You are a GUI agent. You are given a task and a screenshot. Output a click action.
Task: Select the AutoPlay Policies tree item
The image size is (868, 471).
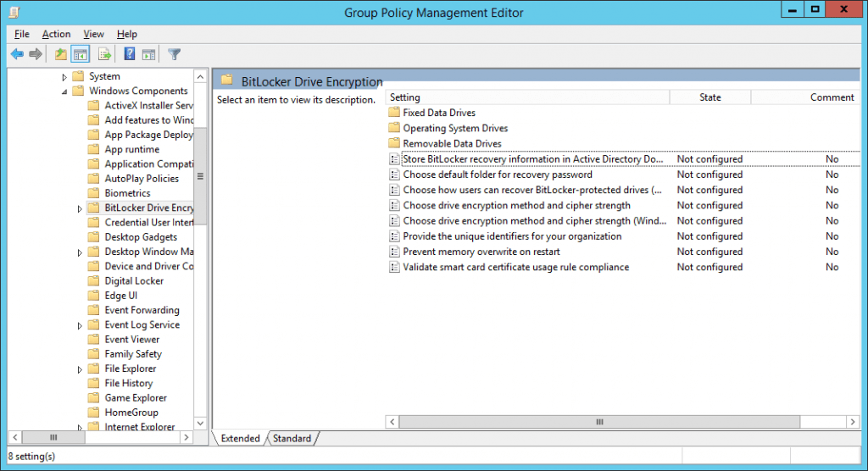(142, 178)
